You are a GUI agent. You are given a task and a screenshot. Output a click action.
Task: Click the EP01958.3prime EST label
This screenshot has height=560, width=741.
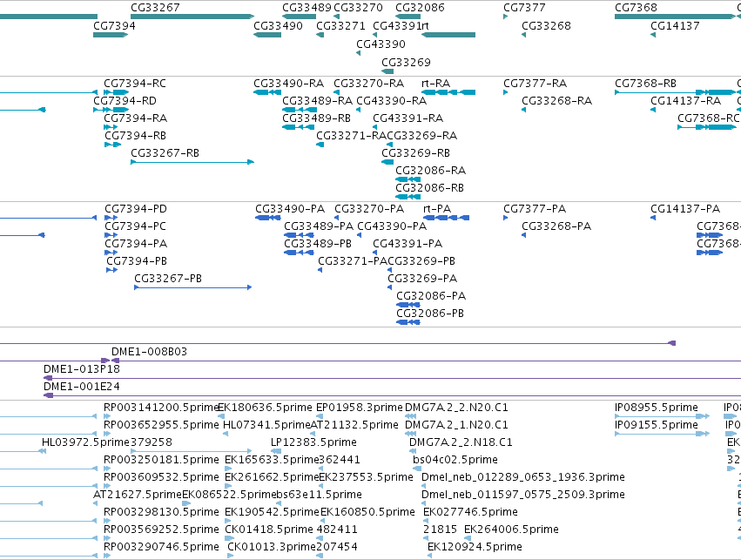(359, 408)
